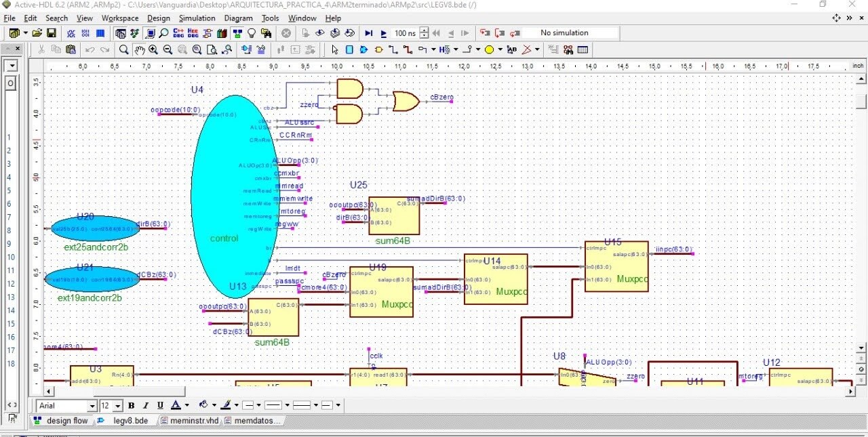868x437 pixels.
Task: Click the lightbulb icon in toolbar
Action: [x=252, y=33]
